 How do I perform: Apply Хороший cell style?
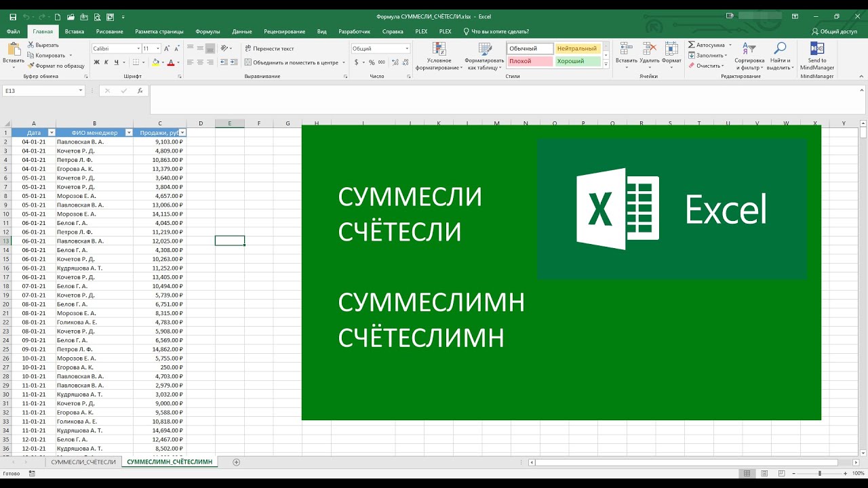pos(578,61)
